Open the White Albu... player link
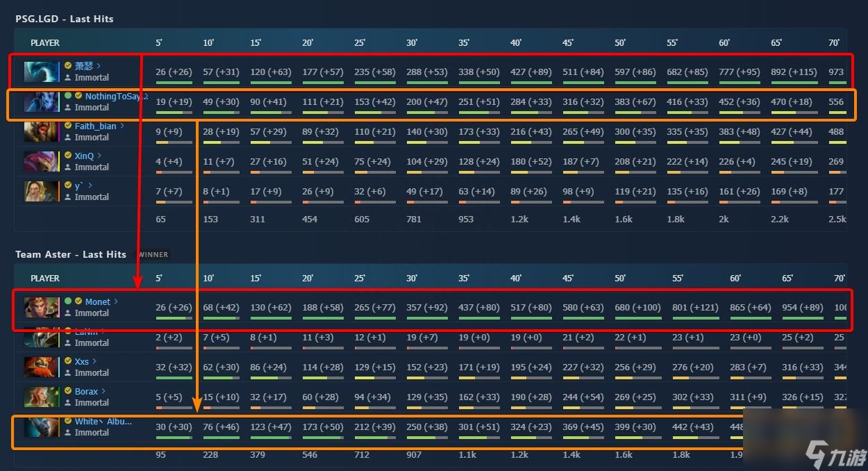Screen dimensions: 868x471 (x=103, y=421)
